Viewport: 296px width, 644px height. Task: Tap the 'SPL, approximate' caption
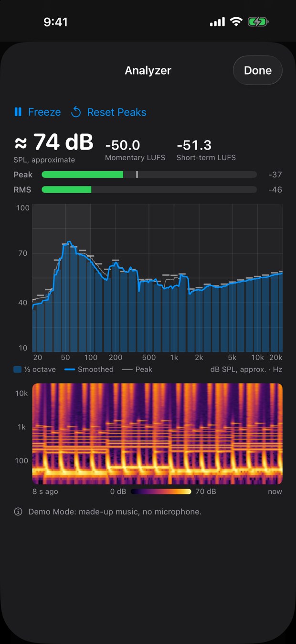[x=44, y=160]
